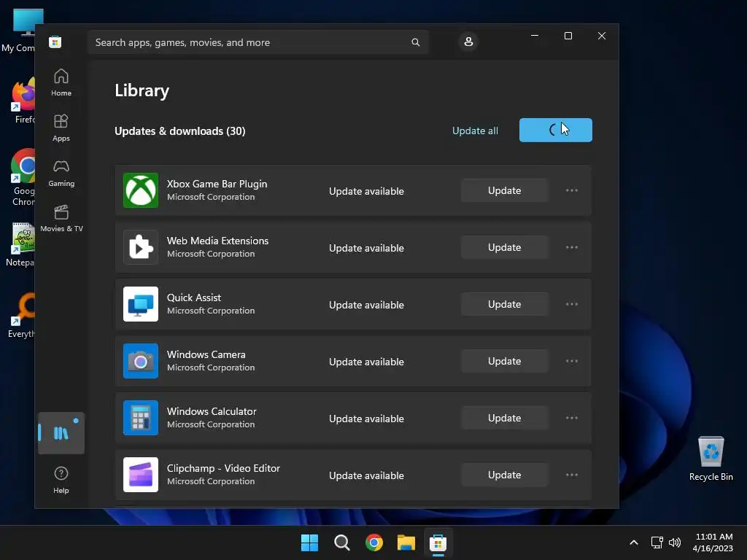Click Microsoft Store taskbar icon
Image resolution: width=747 pixels, height=560 pixels.
[438, 542]
